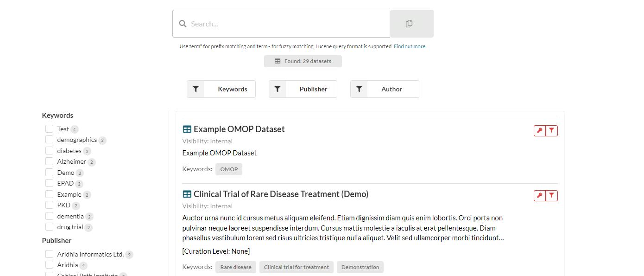Image resolution: width=644 pixels, height=276 pixels.
Task: Enable the Aridhia Informatics Ltd. publisher filter
Action: coord(49,254)
